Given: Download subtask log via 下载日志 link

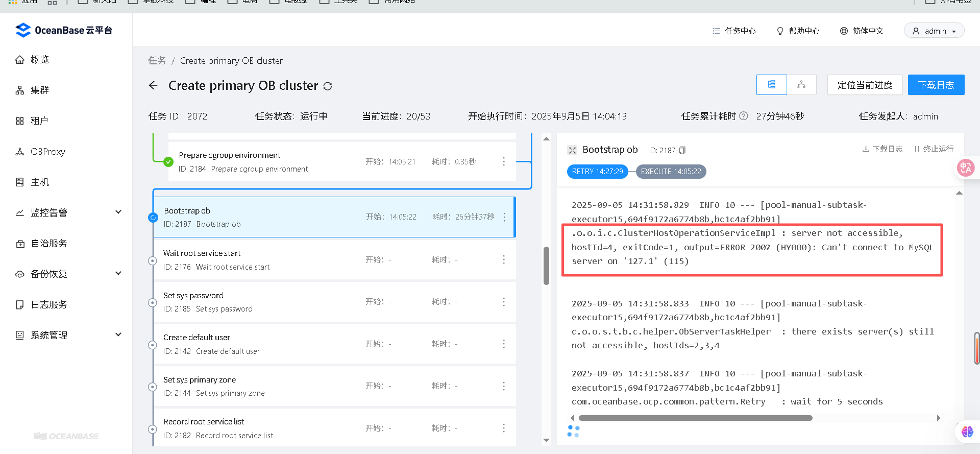Looking at the screenshot, I should click(882, 149).
